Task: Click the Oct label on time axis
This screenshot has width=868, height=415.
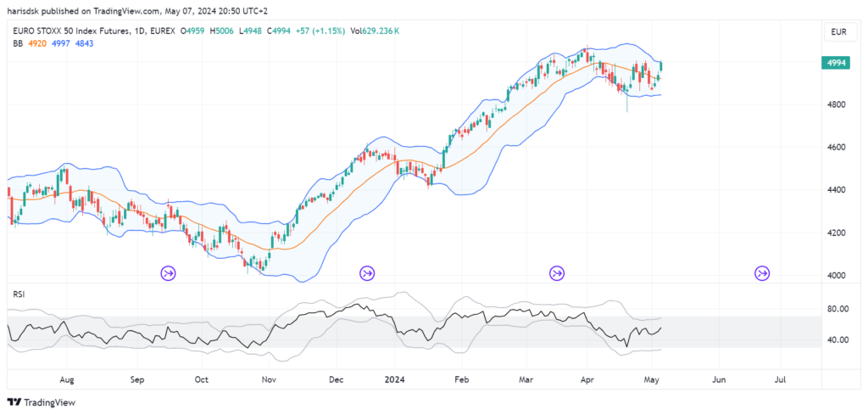Action: 202,380
